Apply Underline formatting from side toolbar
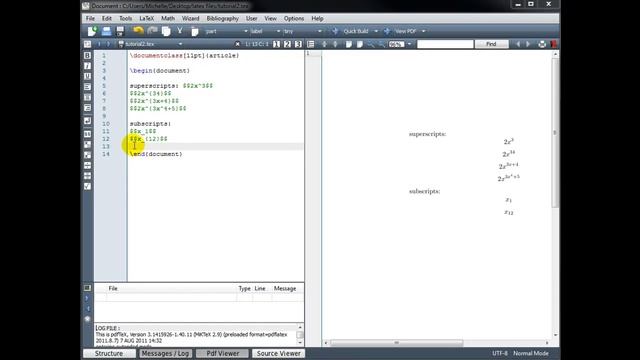This screenshot has width=640, height=360. click(x=87, y=76)
